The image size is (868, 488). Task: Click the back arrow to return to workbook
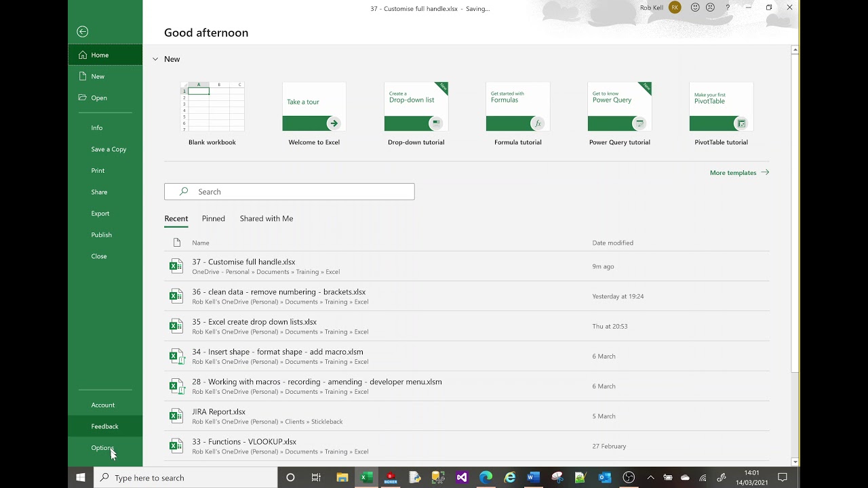(82, 31)
